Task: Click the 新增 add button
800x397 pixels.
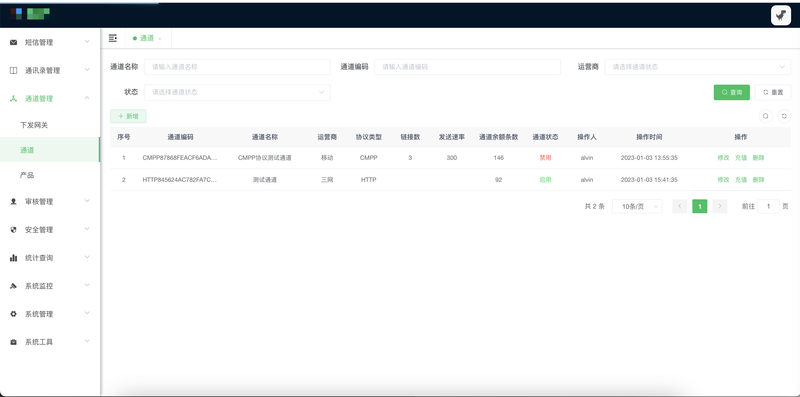Action: coord(128,116)
